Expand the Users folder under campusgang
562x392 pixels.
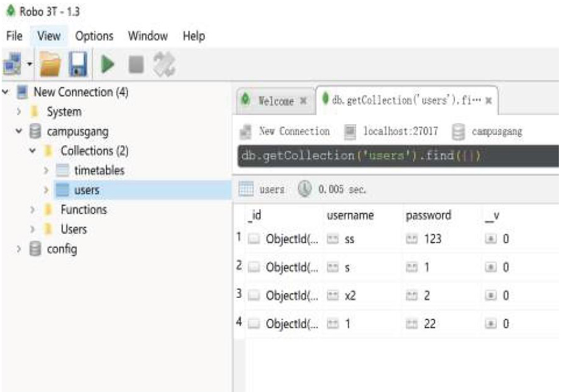(33, 229)
